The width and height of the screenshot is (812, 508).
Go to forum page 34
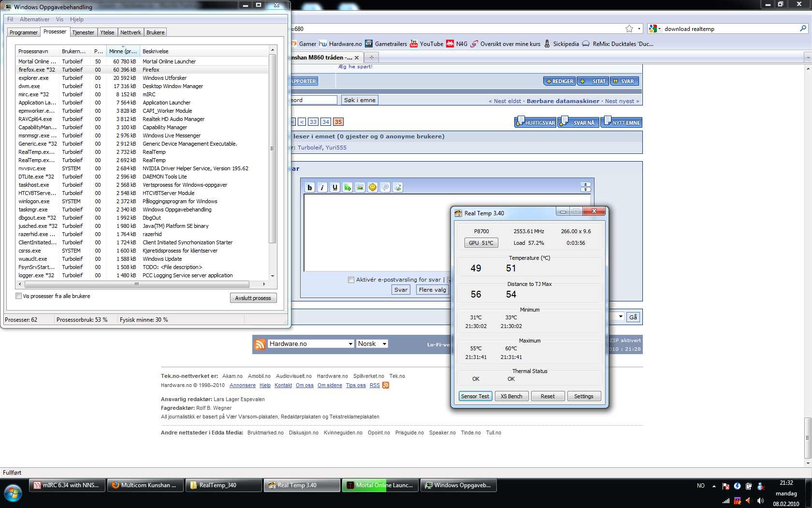pos(326,122)
